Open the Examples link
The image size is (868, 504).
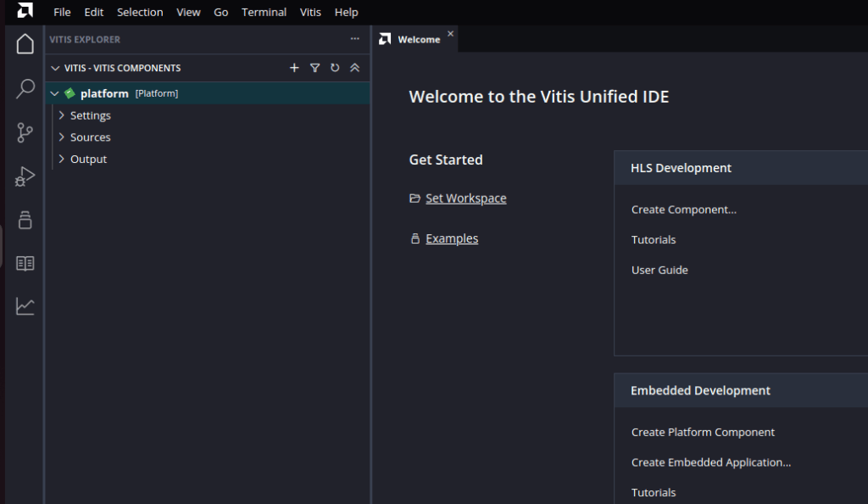(452, 238)
